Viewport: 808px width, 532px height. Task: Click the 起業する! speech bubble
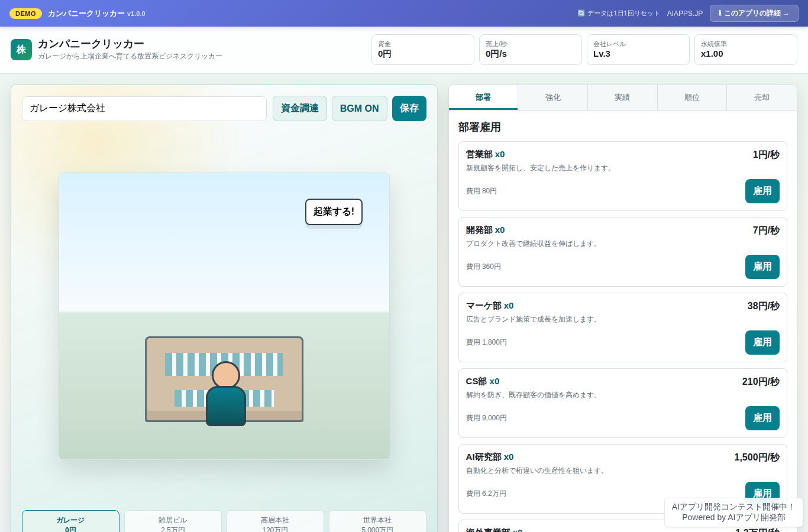click(334, 212)
